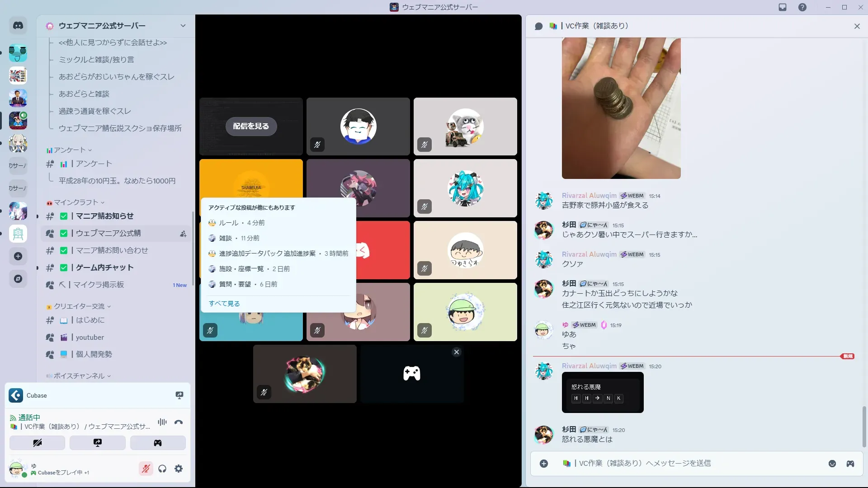Unmute the microphone
This screenshot has height=488, width=868.
coord(146,469)
